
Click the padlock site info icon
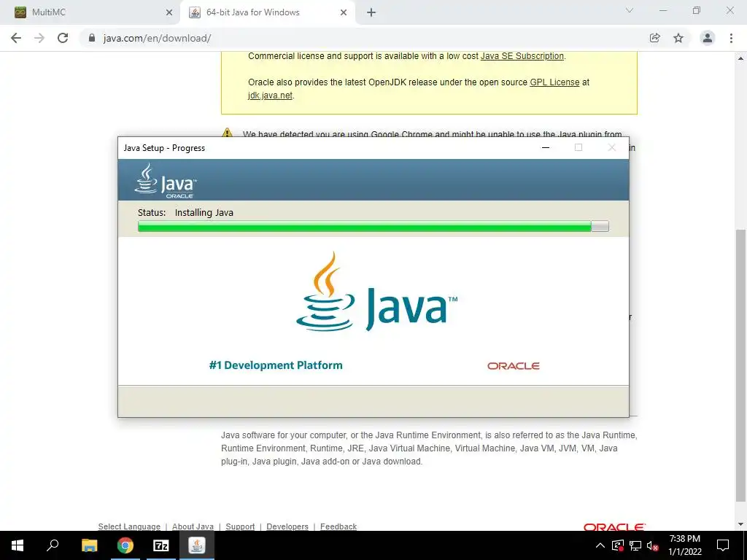click(x=92, y=38)
